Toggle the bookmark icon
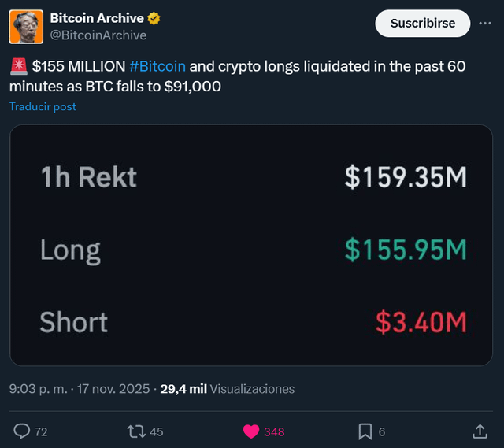The height and width of the screenshot is (448, 504). [365, 431]
